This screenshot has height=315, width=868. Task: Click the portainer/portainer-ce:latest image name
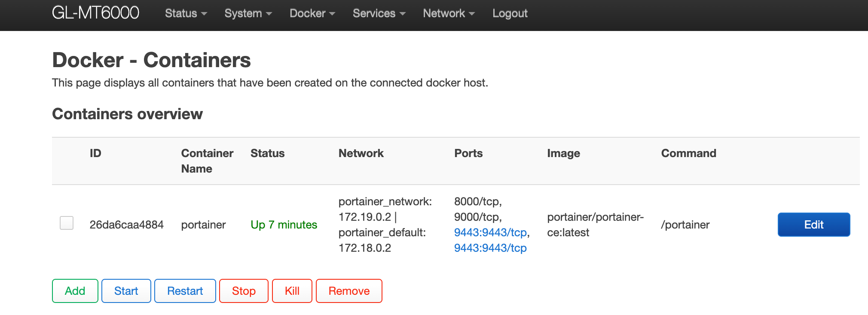(595, 225)
